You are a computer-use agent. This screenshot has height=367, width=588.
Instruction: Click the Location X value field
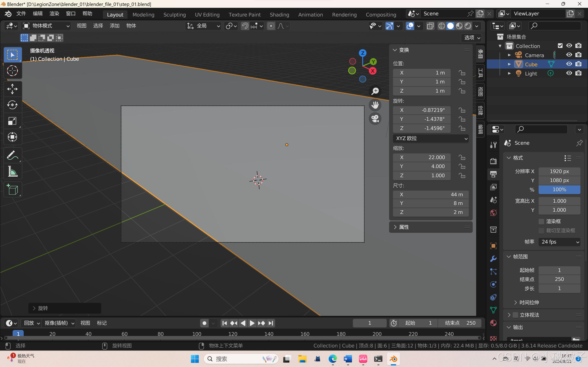(421, 73)
